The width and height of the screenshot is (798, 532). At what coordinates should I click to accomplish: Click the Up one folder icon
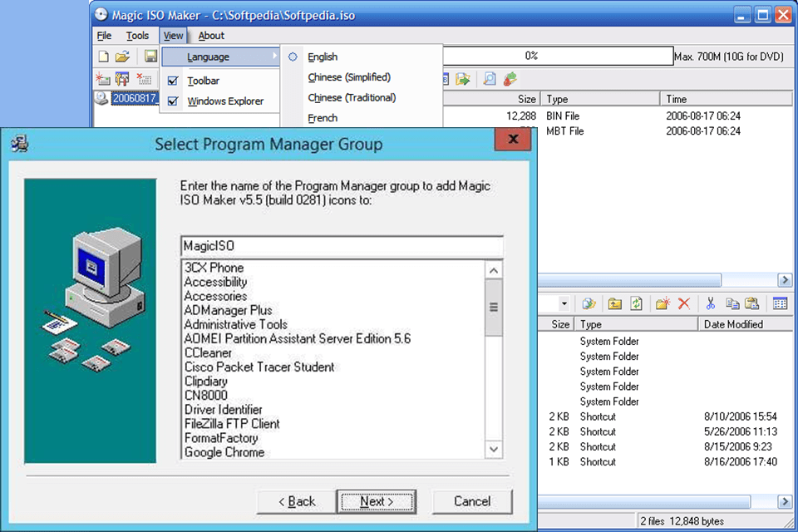[615, 304]
